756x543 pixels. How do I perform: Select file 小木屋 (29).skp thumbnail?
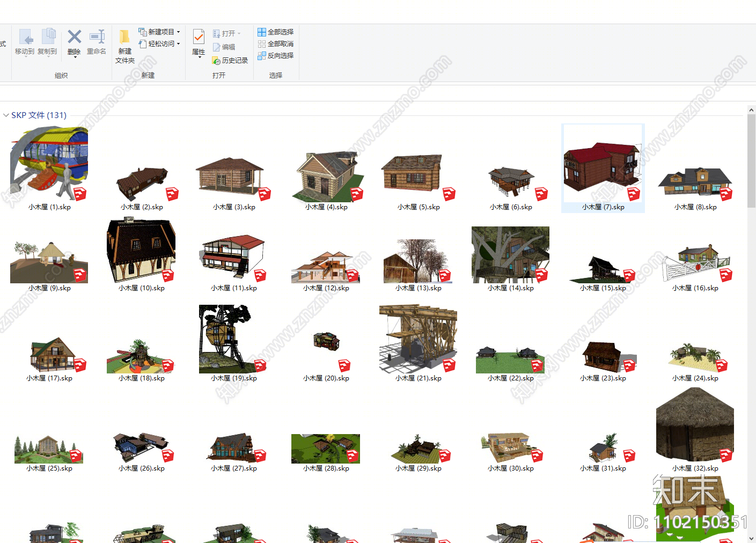tap(420, 449)
